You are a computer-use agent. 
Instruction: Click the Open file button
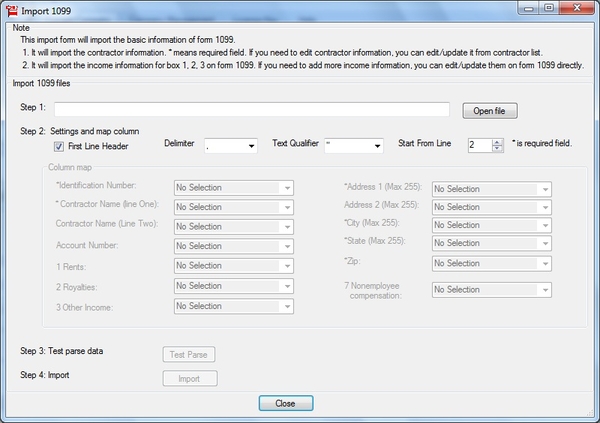pos(490,110)
